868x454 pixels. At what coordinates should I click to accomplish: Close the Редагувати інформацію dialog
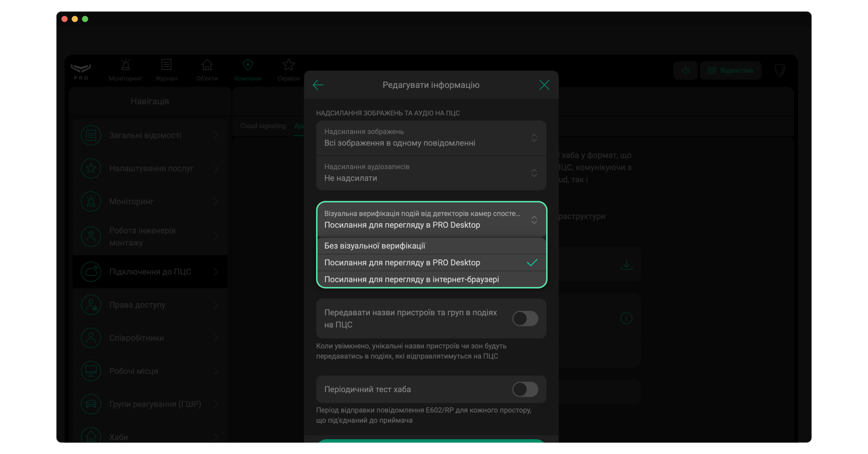pyautogui.click(x=544, y=85)
